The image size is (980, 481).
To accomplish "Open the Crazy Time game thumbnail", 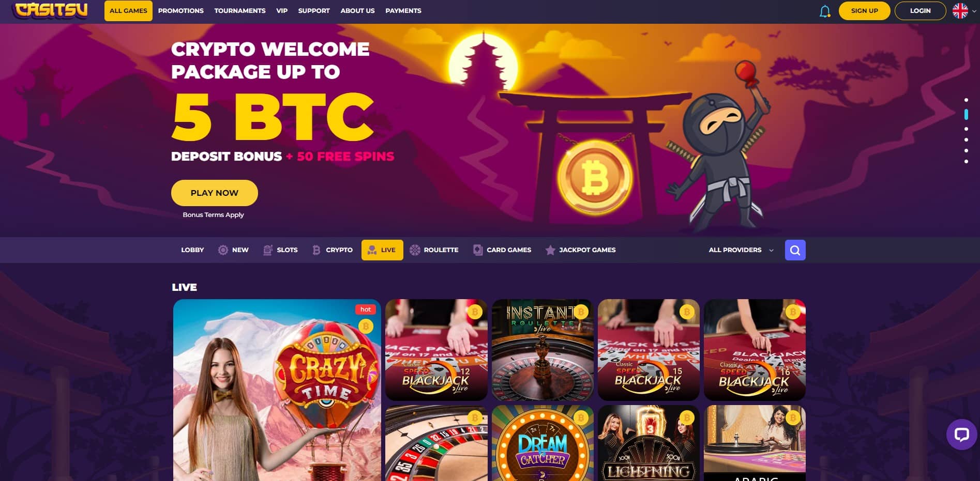I will tap(277, 390).
